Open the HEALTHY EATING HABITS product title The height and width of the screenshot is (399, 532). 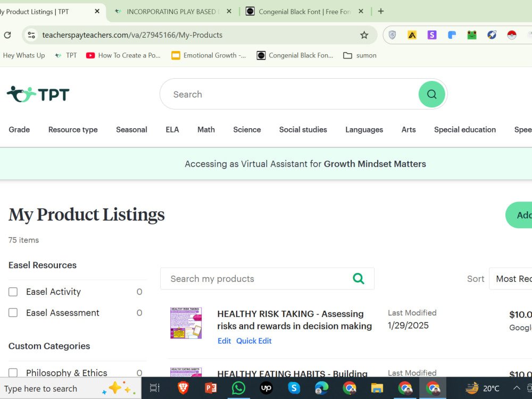coord(293,373)
